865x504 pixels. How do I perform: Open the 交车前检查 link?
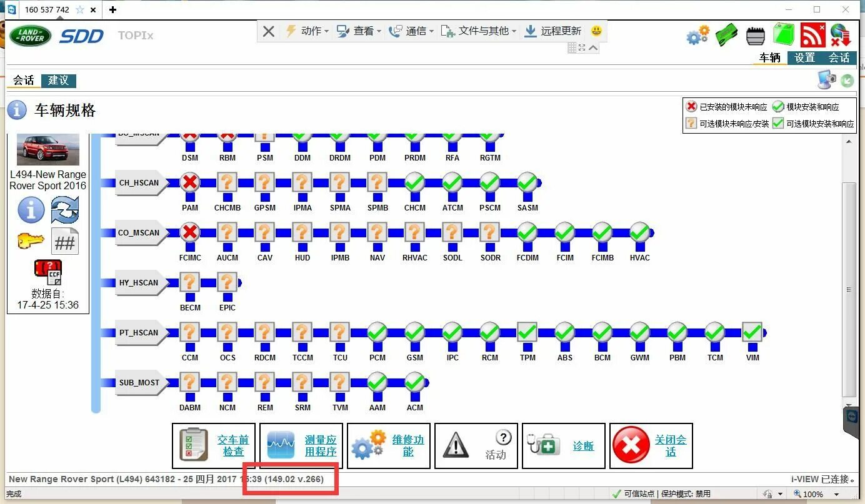coord(233,445)
